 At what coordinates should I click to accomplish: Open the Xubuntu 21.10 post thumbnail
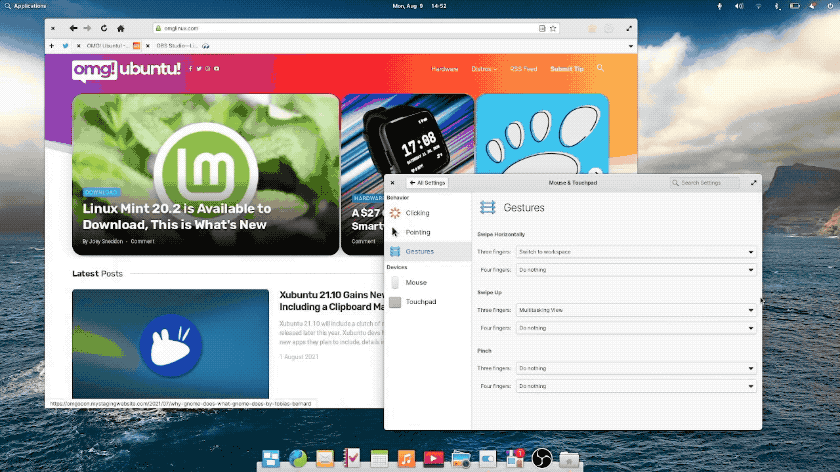pyautogui.click(x=170, y=344)
